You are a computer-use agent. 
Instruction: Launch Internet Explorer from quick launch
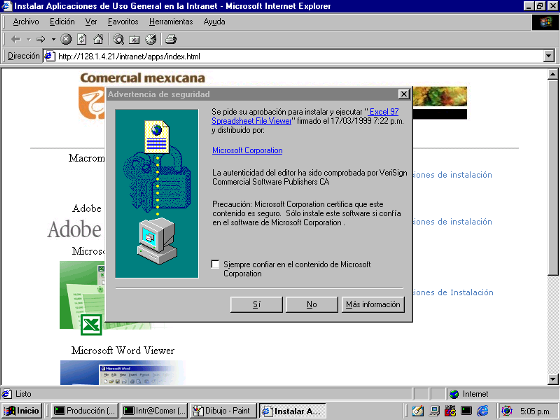(483, 411)
